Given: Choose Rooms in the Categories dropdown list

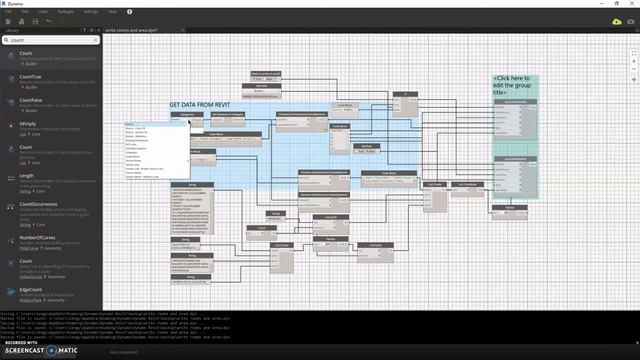Looking at the screenshot, I should (x=156, y=124).
